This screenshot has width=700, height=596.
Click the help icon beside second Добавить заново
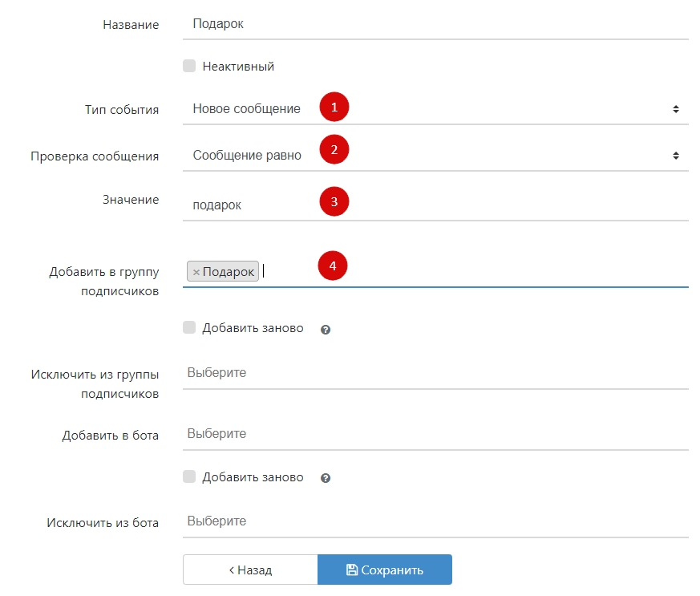pyautogui.click(x=326, y=478)
